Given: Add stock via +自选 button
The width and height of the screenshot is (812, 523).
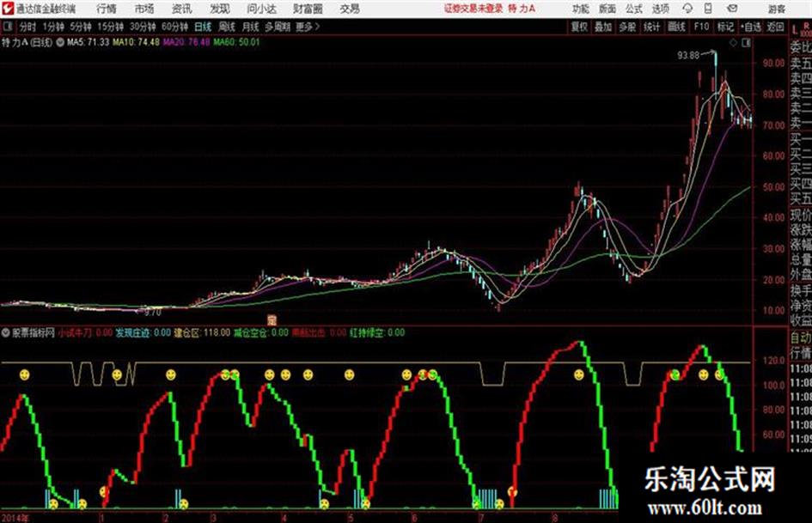Looking at the screenshot, I should (x=750, y=27).
